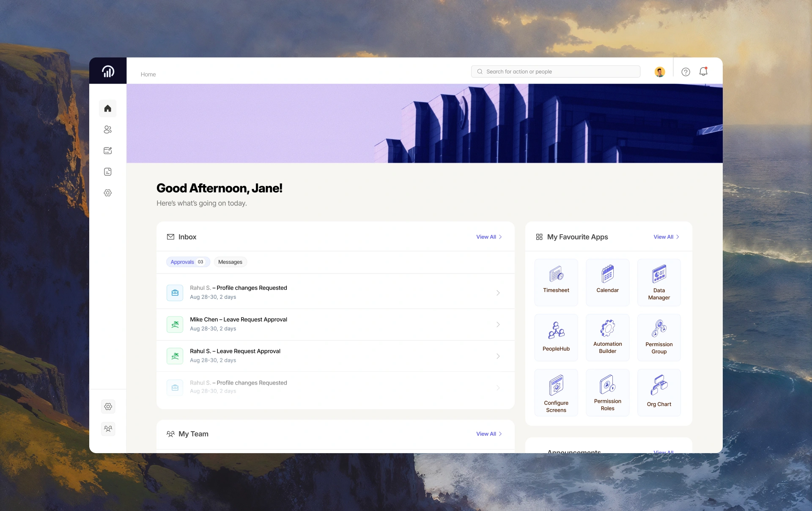812x511 pixels.
Task: Click the search for action or people field
Action: click(555, 72)
